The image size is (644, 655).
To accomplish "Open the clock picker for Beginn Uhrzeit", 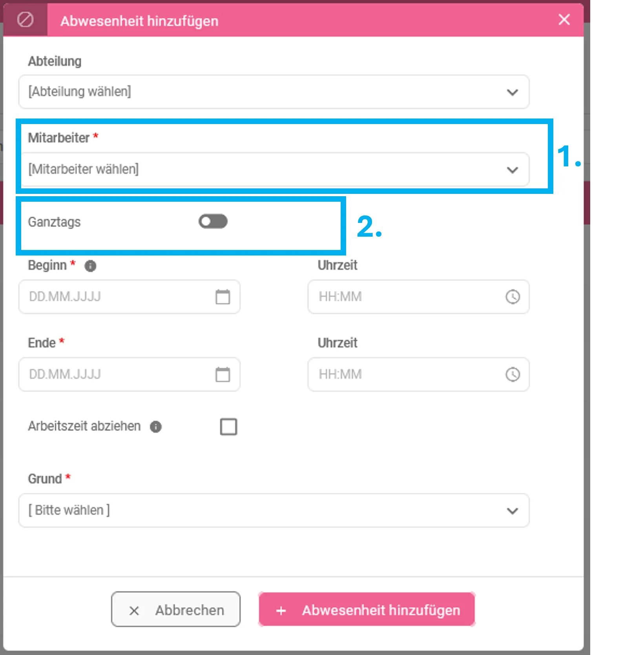I will coord(513,297).
